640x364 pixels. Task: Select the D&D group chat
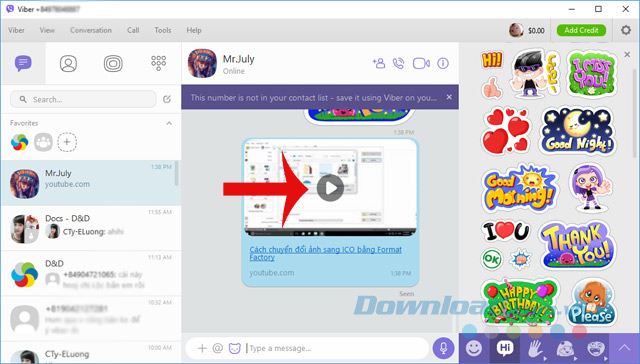click(91, 273)
